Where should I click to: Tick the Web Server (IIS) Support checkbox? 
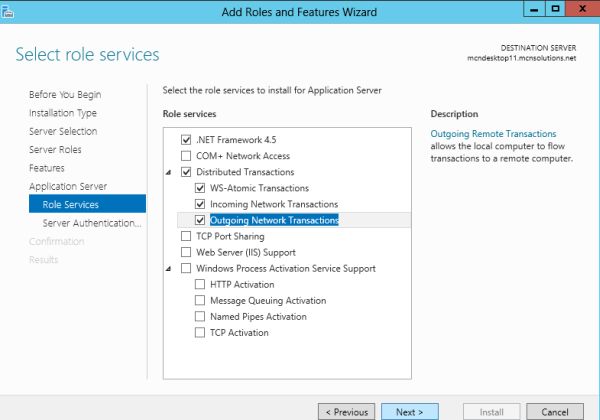tap(186, 253)
